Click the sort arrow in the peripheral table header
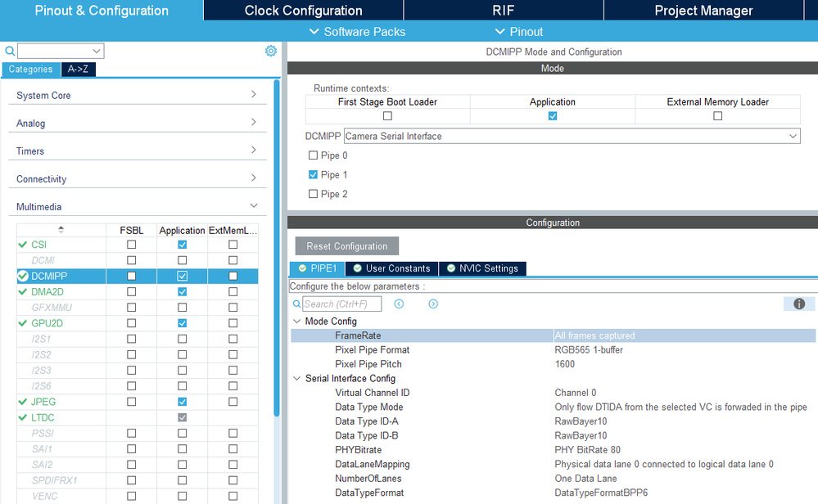Image resolution: width=818 pixels, height=504 pixels. pyautogui.click(x=61, y=229)
